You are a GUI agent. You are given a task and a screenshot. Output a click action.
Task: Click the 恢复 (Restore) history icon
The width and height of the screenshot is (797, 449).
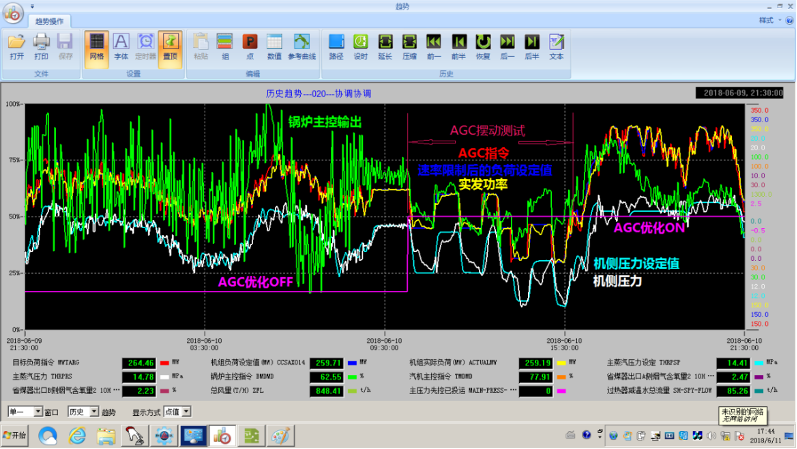[x=483, y=46]
